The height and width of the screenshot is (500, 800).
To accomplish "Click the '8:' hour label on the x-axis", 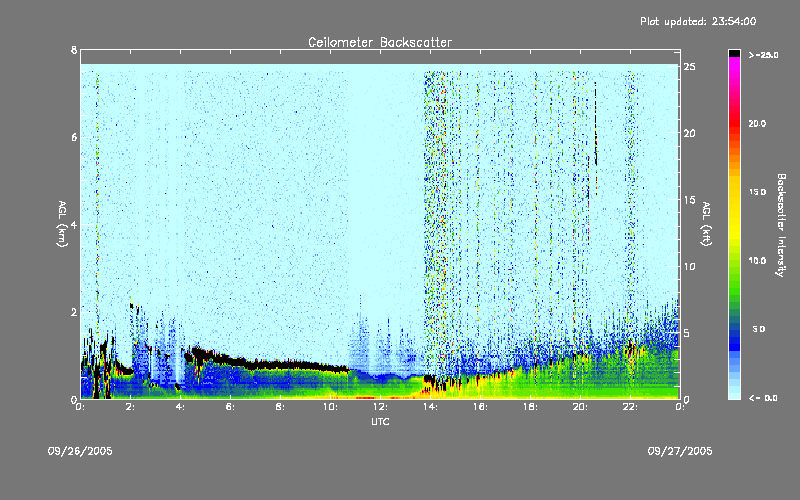I will click(x=280, y=407).
